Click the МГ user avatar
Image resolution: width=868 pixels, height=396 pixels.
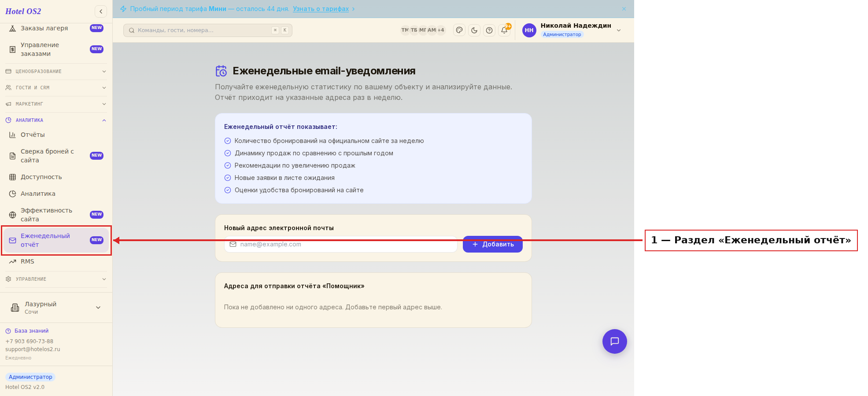[423, 30]
